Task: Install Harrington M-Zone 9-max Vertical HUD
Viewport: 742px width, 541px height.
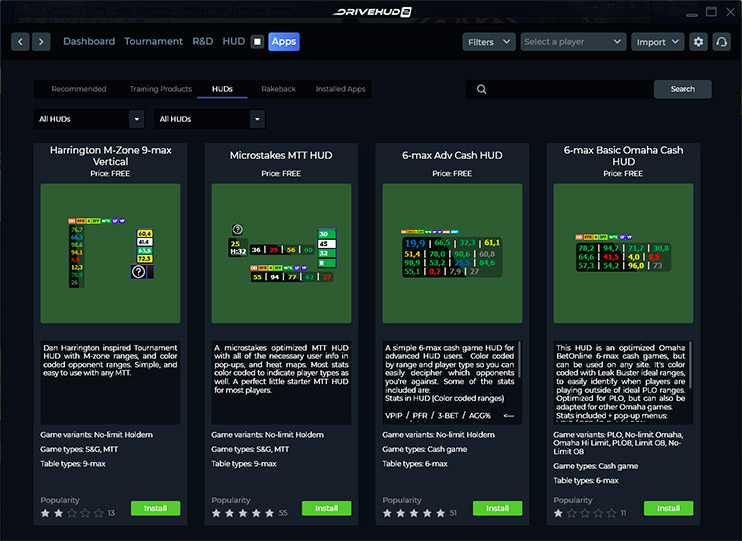Action: pyautogui.click(x=155, y=508)
